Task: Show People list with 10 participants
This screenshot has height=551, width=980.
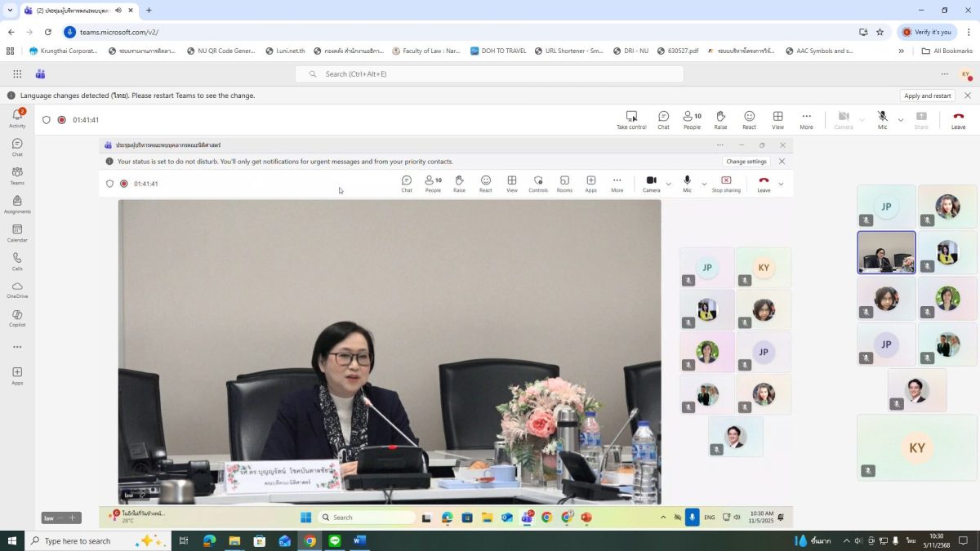Action: coord(692,119)
